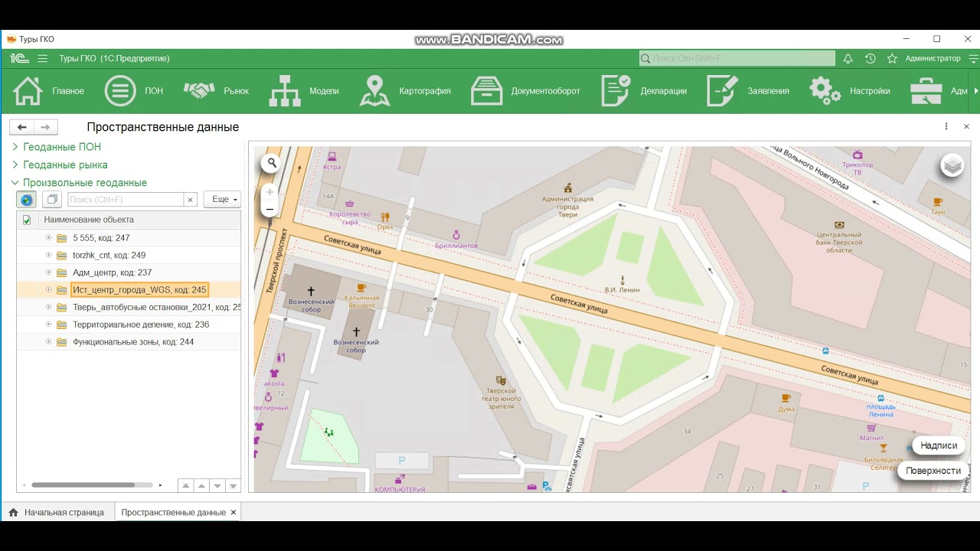Switch to Начальная страница tab
This screenshot has width=980, height=551.
[x=56, y=512]
